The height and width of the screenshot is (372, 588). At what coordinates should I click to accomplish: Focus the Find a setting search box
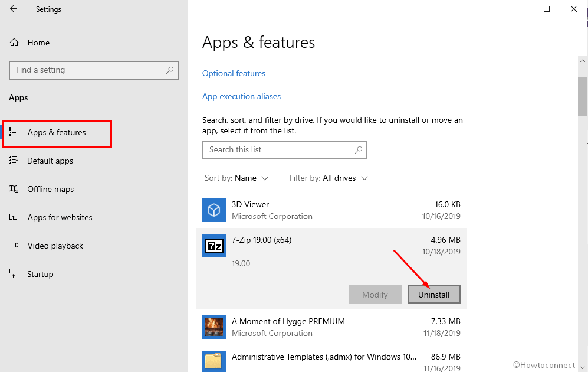point(94,70)
